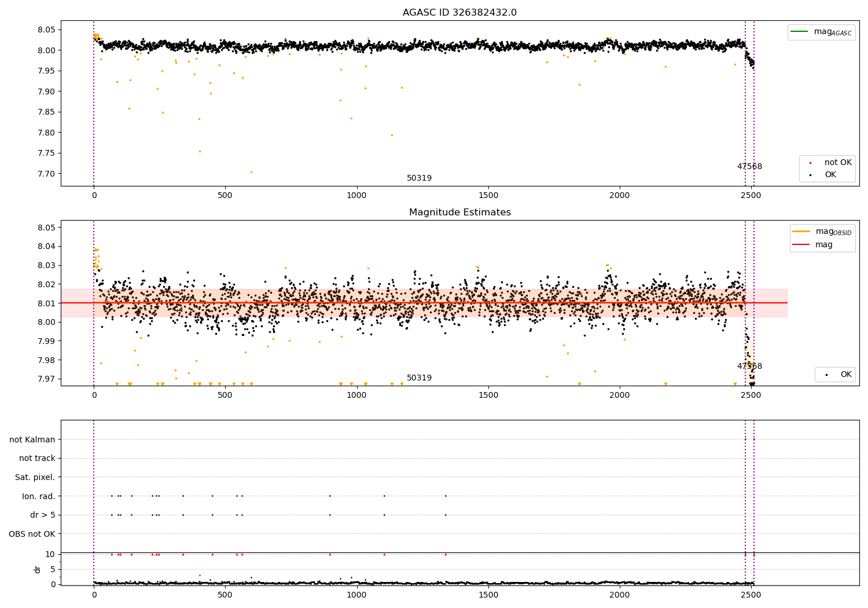Click the 500 x-tick under Magnitude Estimates plot
The image size is (868, 608).
tap(225, 395)
